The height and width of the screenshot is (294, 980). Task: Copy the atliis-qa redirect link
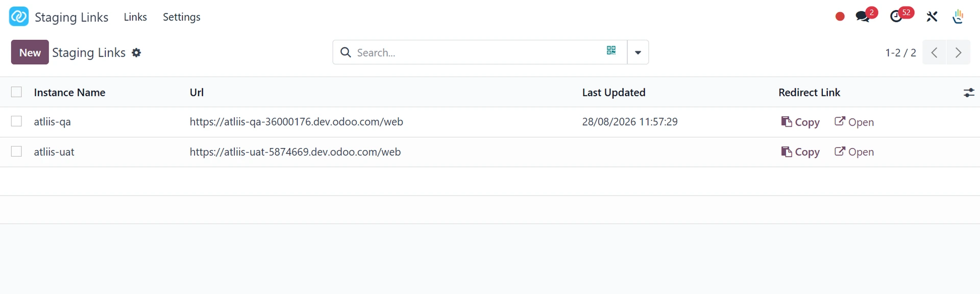pyautogui.click(x=800, y=122)
